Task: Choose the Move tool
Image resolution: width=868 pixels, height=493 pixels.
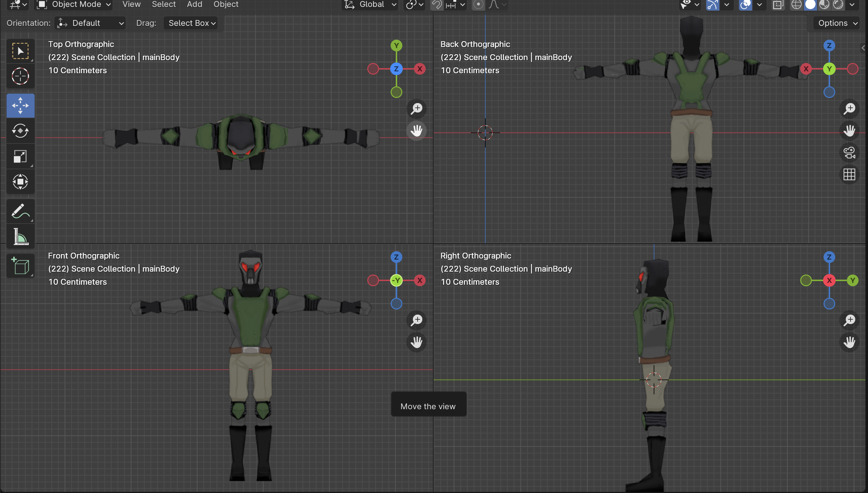Action: (x=20, y=106)
